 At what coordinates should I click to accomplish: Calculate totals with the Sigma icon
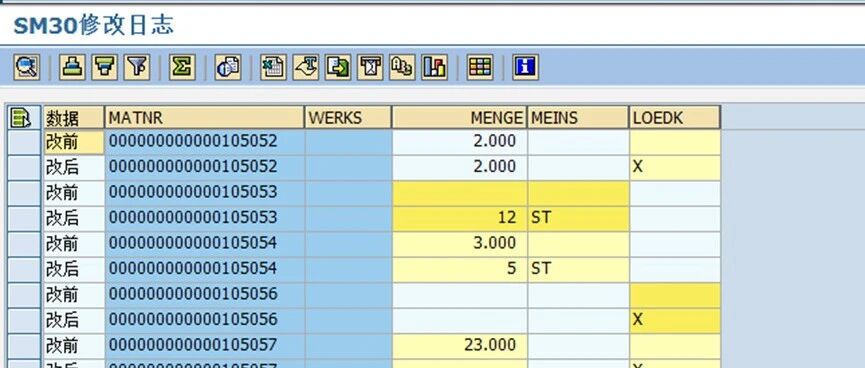click(x=183, y=67)
